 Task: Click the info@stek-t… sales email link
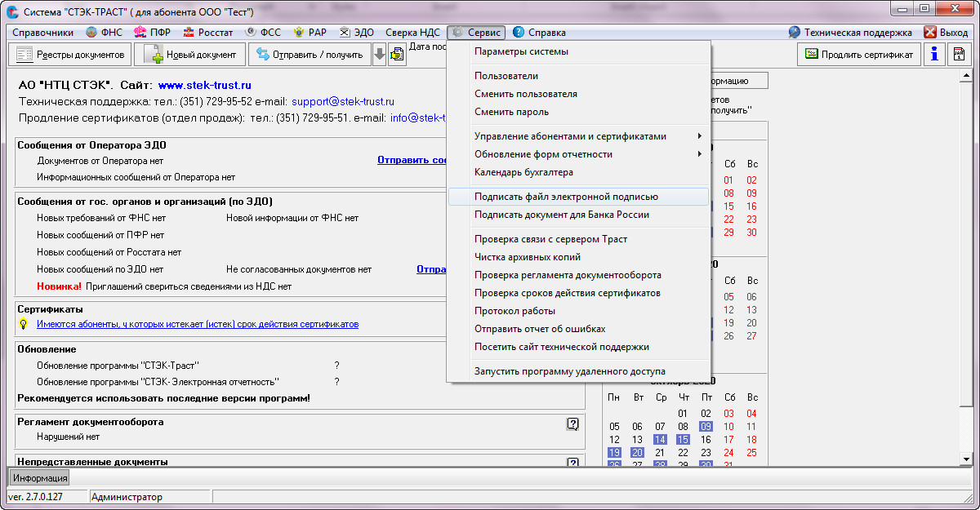418,118
